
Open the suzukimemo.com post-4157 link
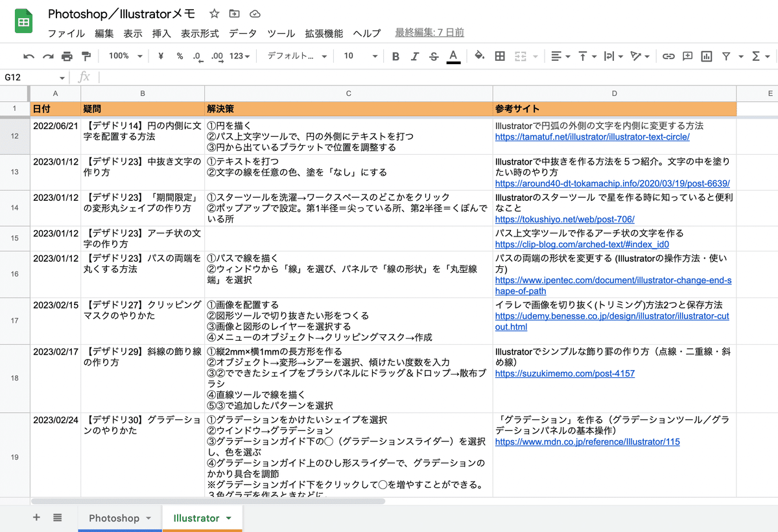tap(565, 373)
